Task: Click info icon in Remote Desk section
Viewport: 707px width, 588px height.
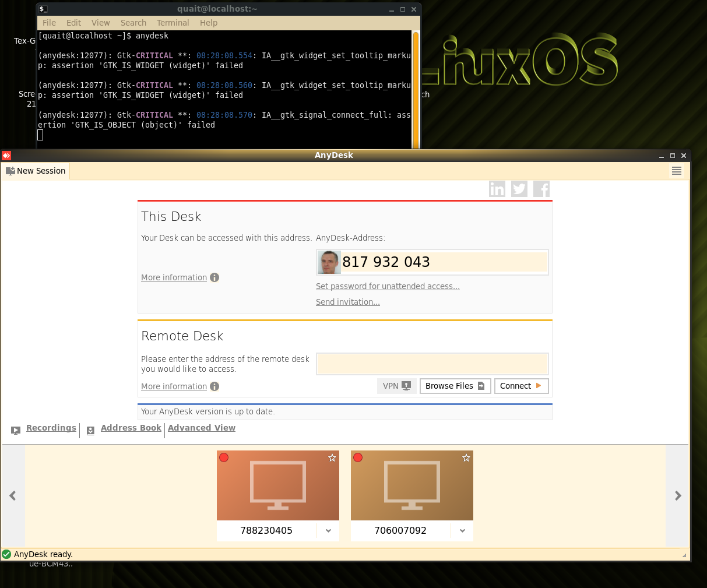Action: 214,386
